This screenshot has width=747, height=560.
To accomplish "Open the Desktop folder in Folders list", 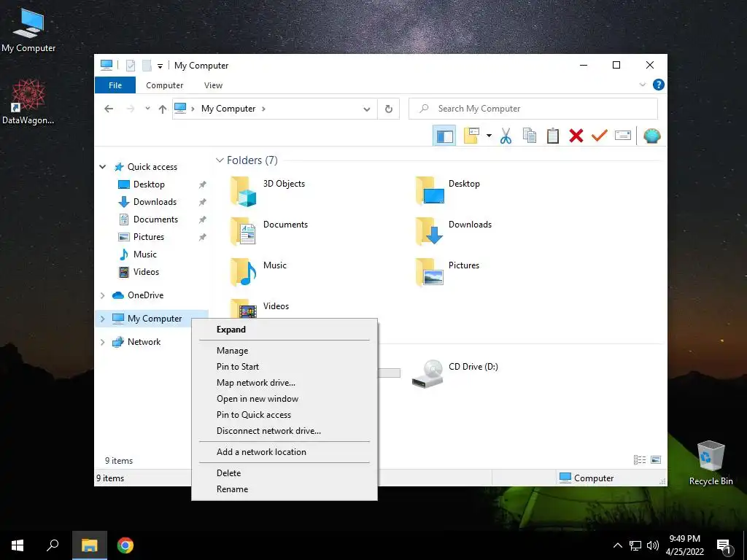I will [x=447, y=190].
